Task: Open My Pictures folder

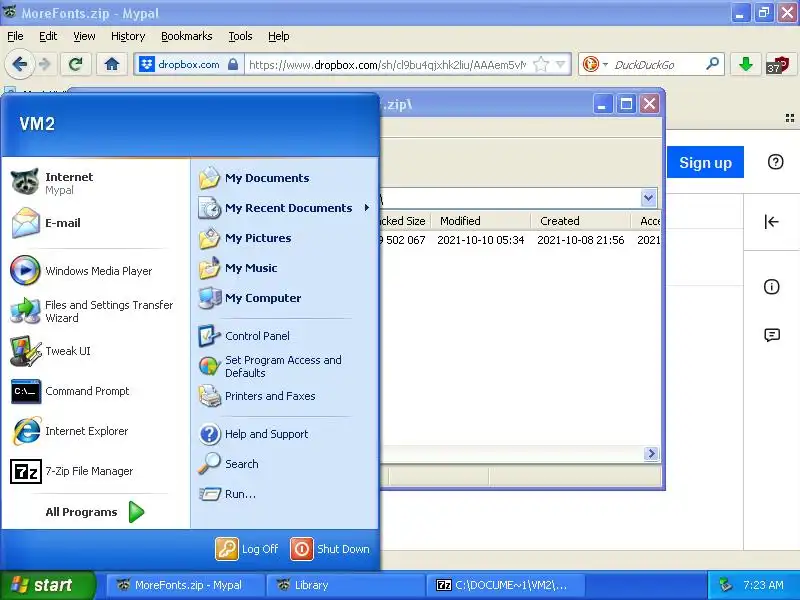Action: coord(285,238)
